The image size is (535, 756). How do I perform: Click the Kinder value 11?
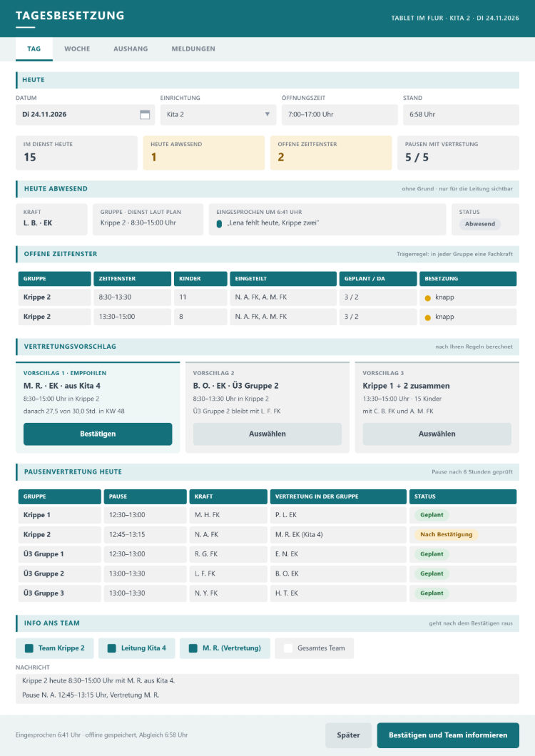tap(183, 297)
